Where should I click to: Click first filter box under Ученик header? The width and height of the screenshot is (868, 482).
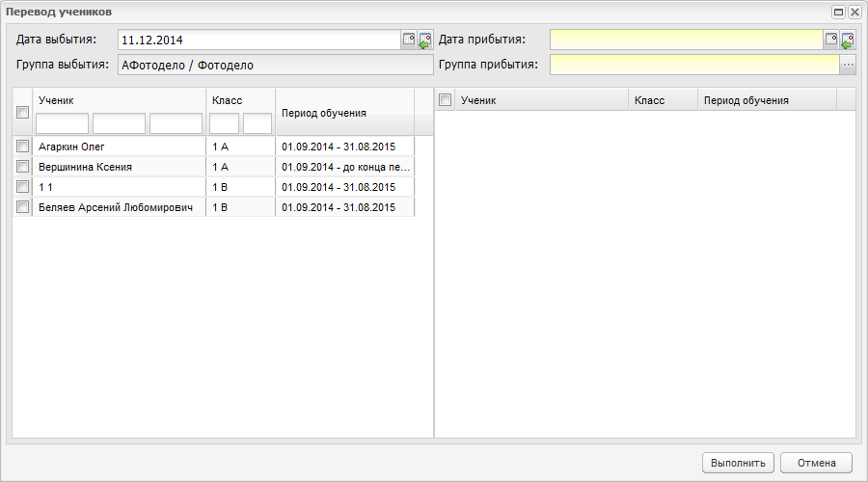[62, 123]
